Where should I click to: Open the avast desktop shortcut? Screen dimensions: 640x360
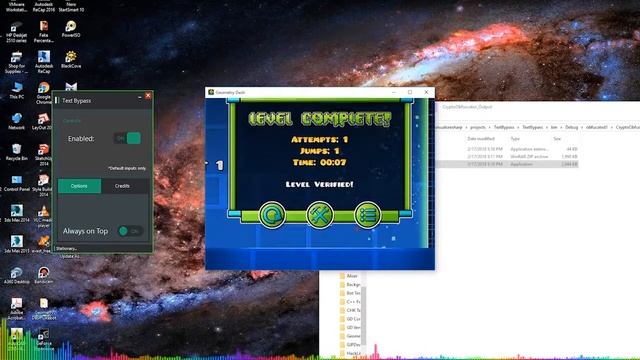[x=43, y=244]
